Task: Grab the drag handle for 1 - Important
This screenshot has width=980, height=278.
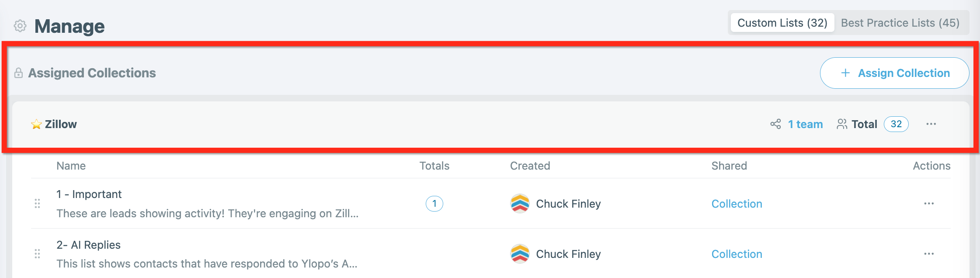Action: pyautogui.click(x=37, y=204)
